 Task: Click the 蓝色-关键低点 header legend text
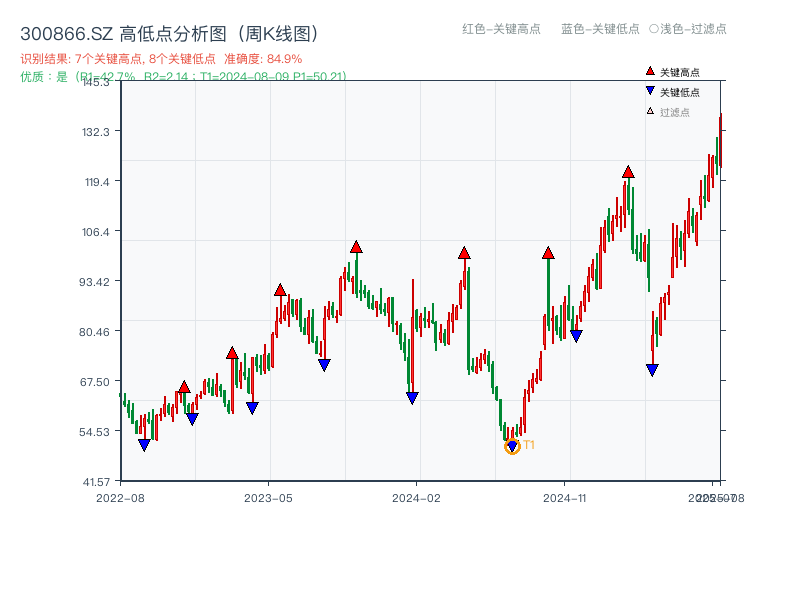[x=600, y=29]
